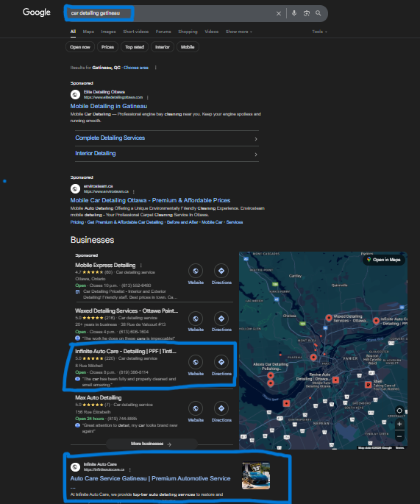
Task: Click in the search input field
Action: (x=171, y=13)
